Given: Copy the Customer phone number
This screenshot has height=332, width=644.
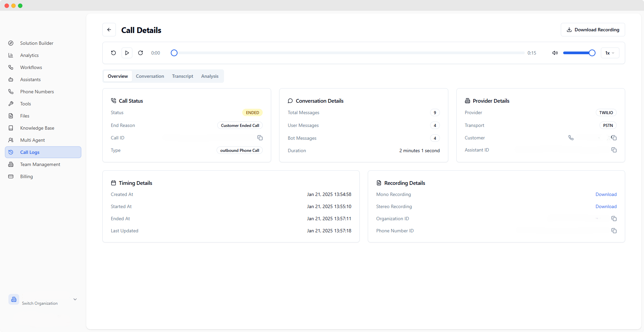Looking at the screenshot, I should click(x=614, y=138).
